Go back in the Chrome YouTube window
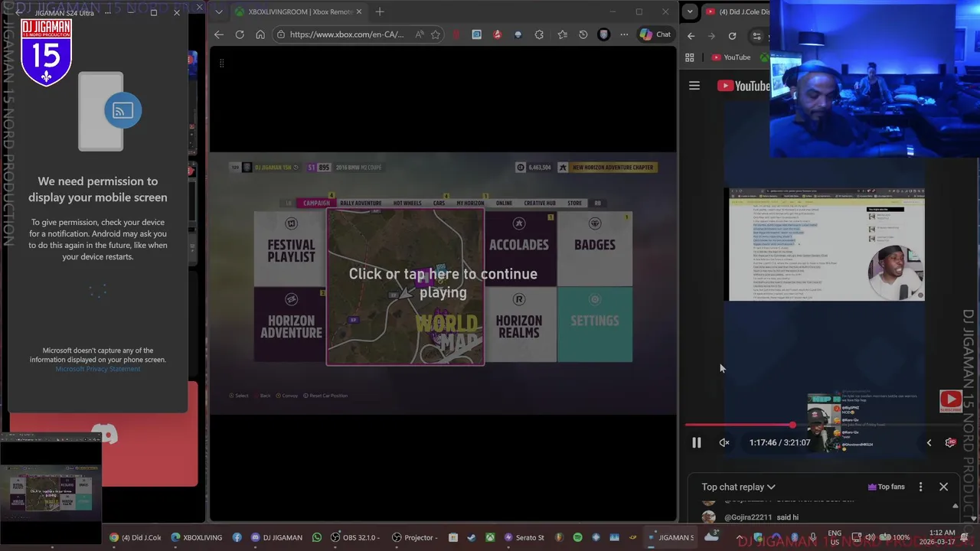This screenshot has width=980, height=551. point(691,36)
